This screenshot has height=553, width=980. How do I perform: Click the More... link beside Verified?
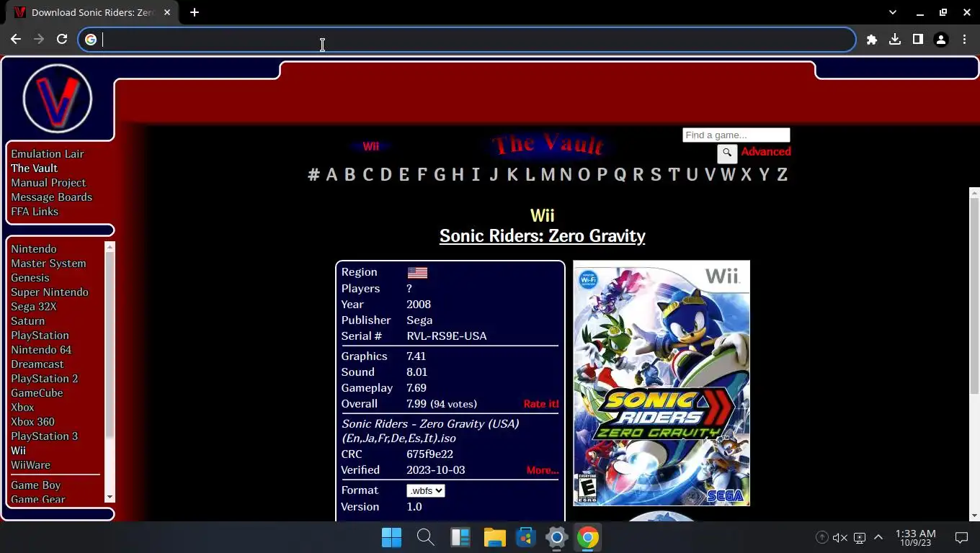[543, 470]
